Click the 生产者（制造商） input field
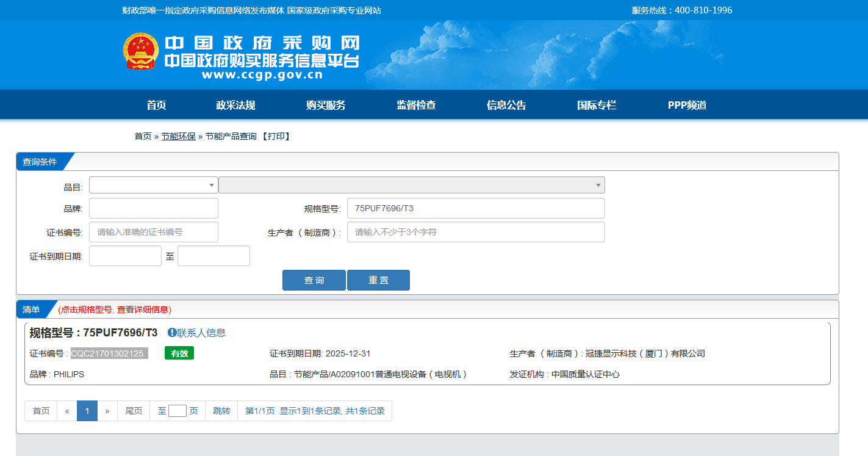 (476, 232)
